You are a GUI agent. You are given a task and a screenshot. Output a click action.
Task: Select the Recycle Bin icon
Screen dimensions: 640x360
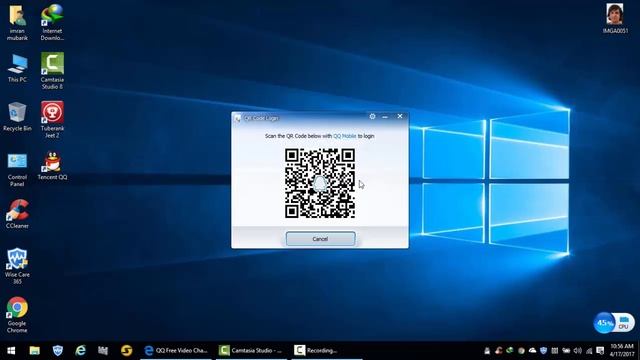[x=17, y=117]
